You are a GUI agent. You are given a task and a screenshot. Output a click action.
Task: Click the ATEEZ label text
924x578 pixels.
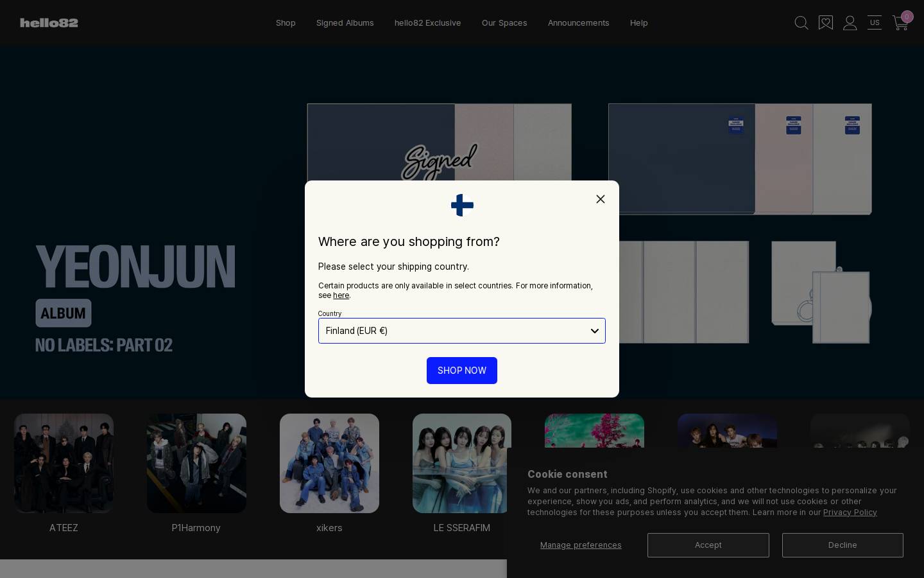[64, 528]
